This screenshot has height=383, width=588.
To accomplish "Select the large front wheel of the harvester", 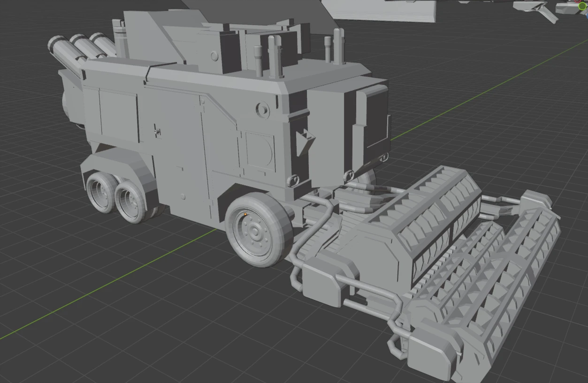I will 258,229.
